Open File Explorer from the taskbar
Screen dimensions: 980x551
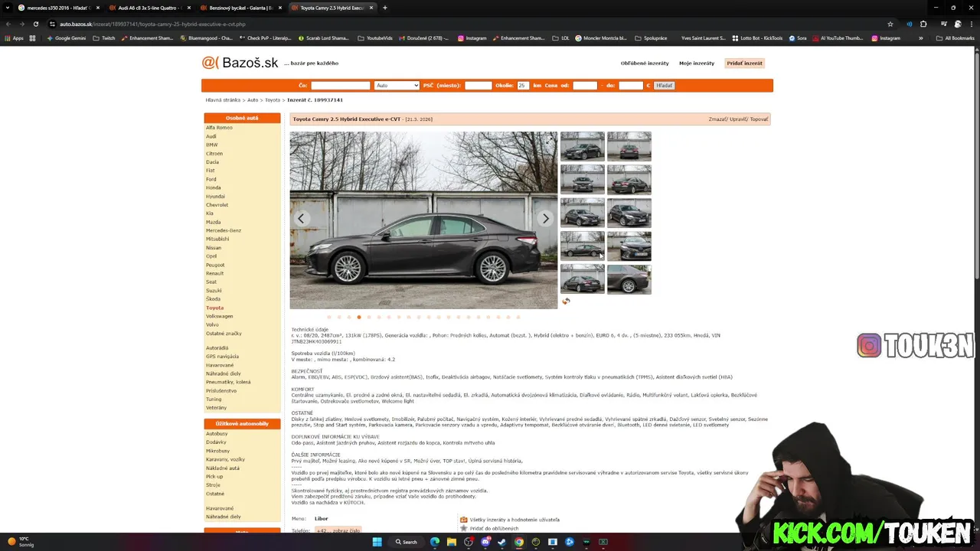(452, 542)
